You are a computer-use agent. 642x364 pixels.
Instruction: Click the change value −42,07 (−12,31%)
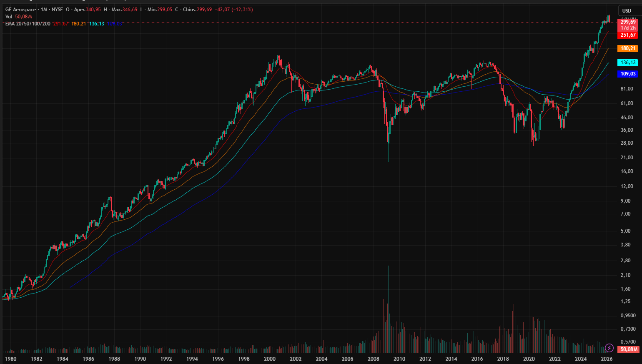pyautogui.click(x=234, y=10)
